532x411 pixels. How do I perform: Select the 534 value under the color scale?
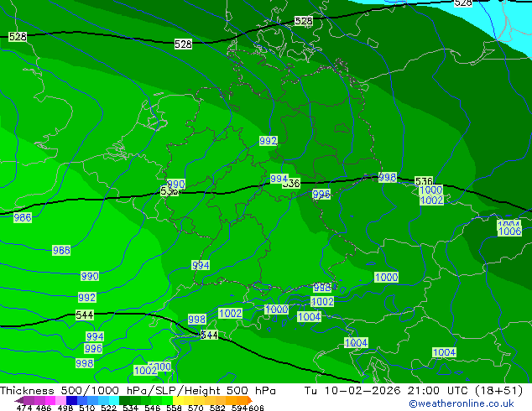click(x=130, y=408)
